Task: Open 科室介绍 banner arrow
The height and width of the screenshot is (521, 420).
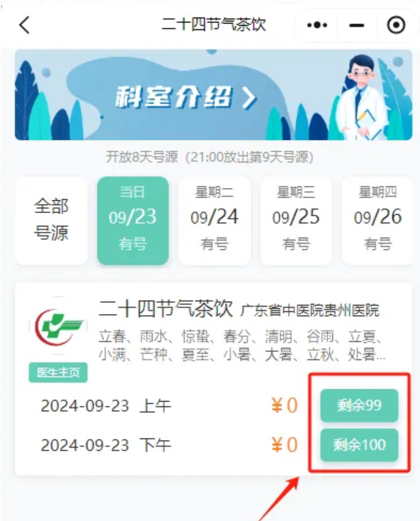Action: tap(249, 98)
